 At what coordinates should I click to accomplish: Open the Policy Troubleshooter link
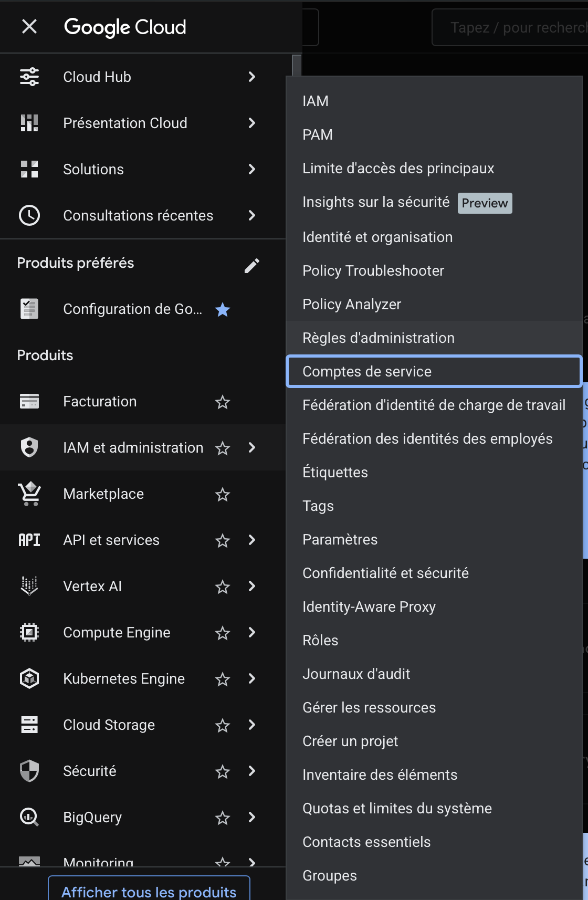point(373,271)
